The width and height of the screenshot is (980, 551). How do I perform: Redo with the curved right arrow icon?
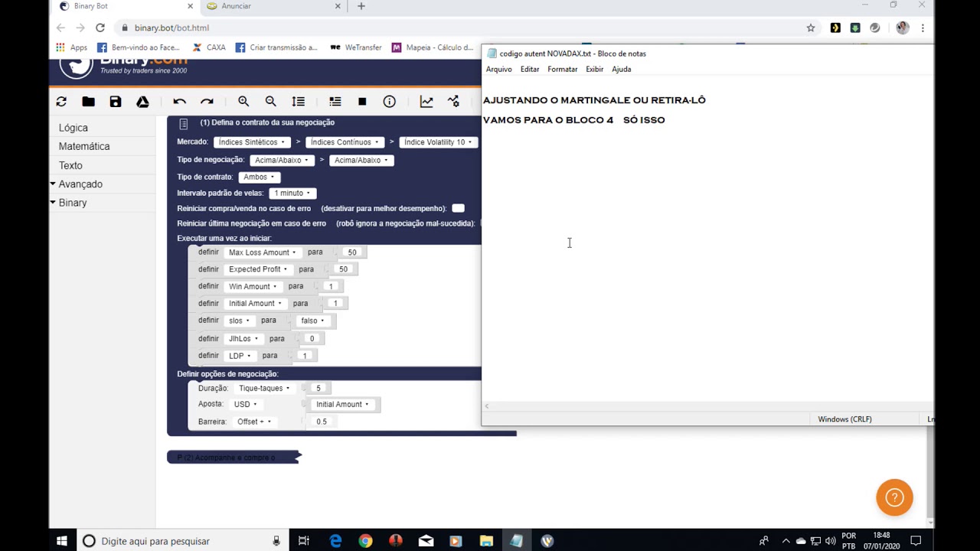pos(207,102)
